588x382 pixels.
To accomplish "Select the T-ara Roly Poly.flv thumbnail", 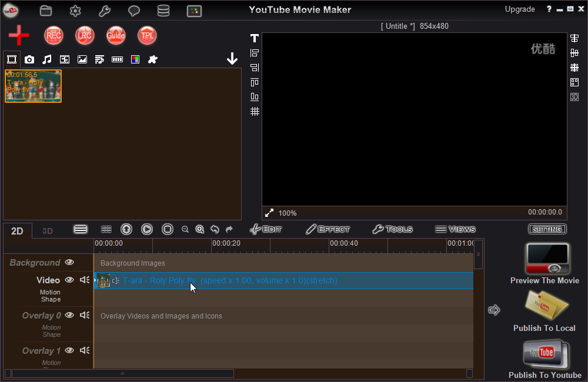I will pos(33,86).
